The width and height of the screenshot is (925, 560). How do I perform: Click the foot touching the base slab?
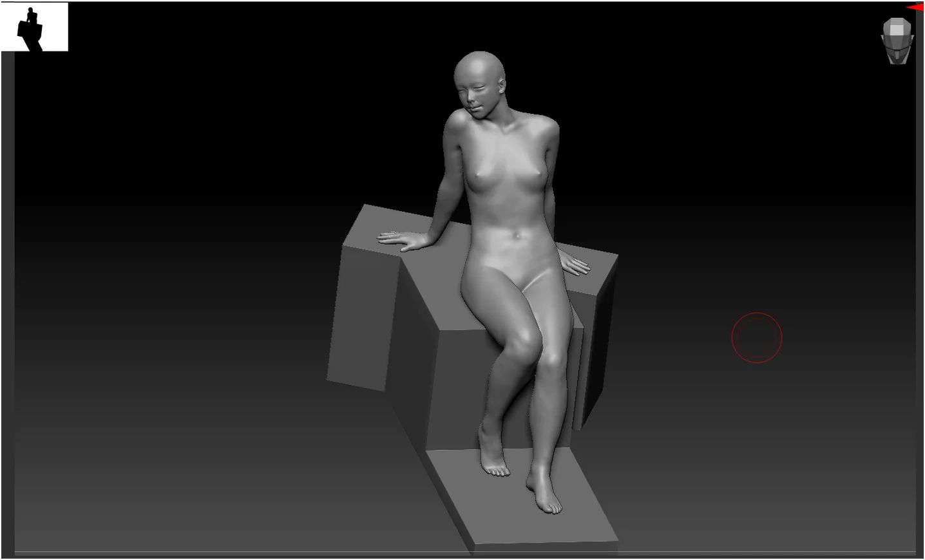[546, 496]
